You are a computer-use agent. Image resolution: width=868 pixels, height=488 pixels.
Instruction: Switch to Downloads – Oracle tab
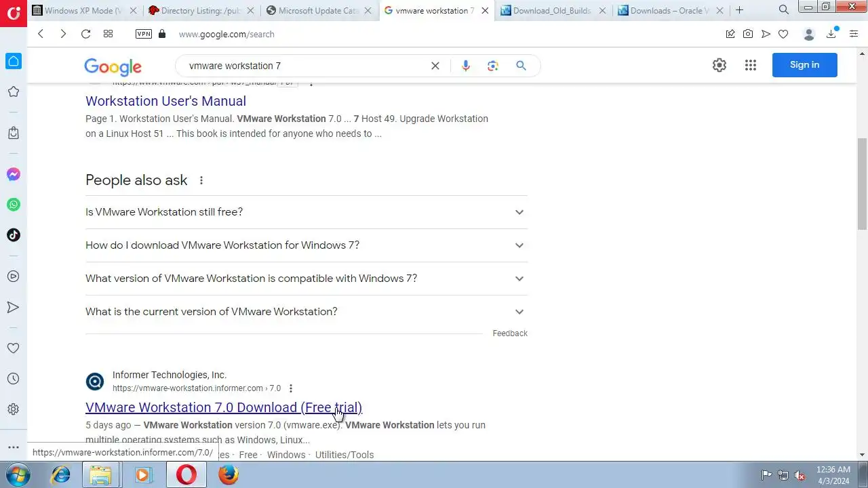(671, 11)
